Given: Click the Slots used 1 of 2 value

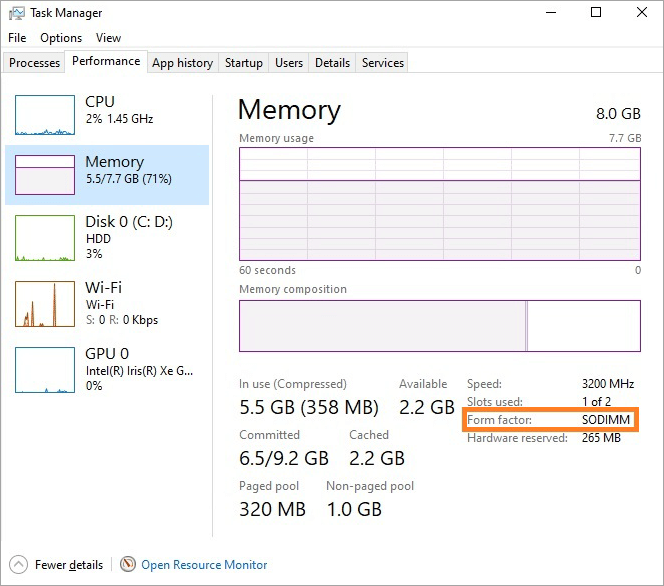Looking at the screenshot, I should pos(596,401).
